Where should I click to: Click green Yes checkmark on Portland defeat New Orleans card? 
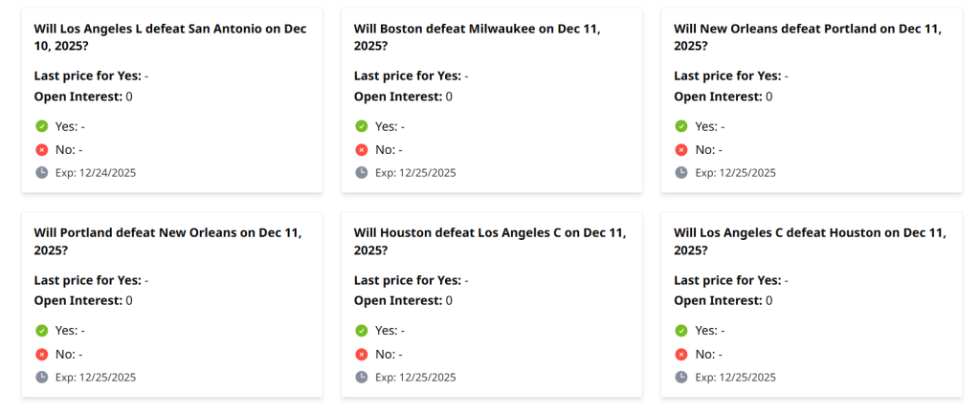click(42, 331)
